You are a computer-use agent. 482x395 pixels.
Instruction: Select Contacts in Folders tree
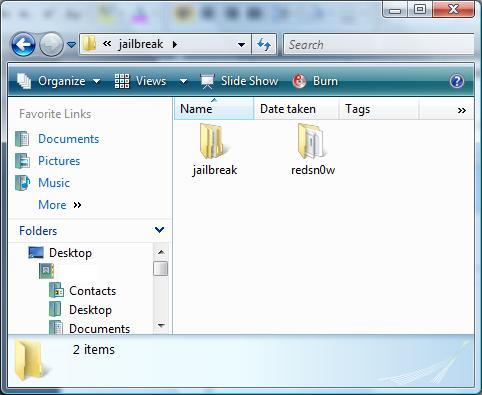[92, 291]
